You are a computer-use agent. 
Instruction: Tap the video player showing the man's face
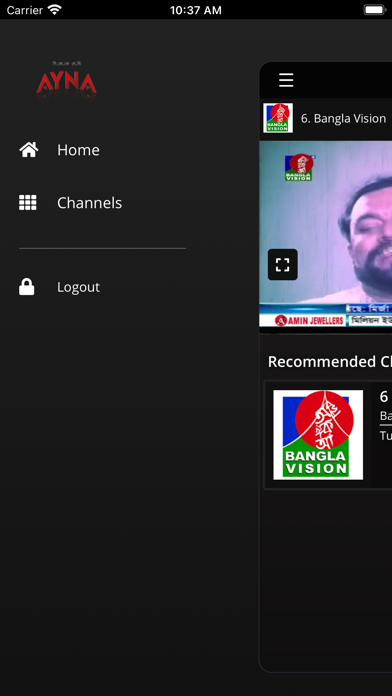tap(325, 237)
